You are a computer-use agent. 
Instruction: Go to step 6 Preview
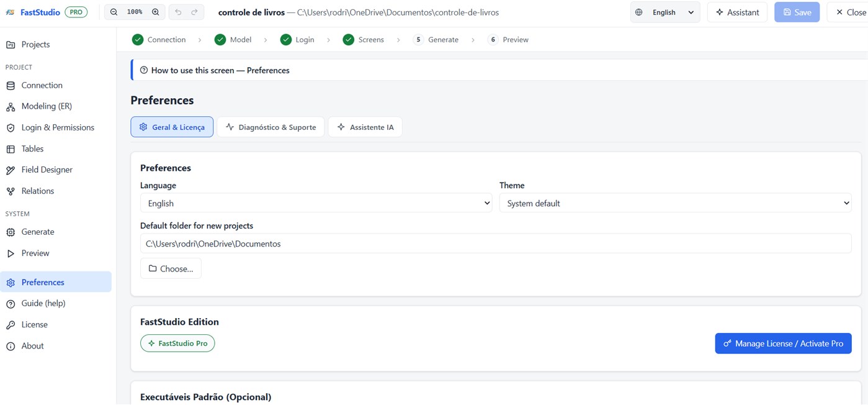pyautogui.click(x=508, y=39)
